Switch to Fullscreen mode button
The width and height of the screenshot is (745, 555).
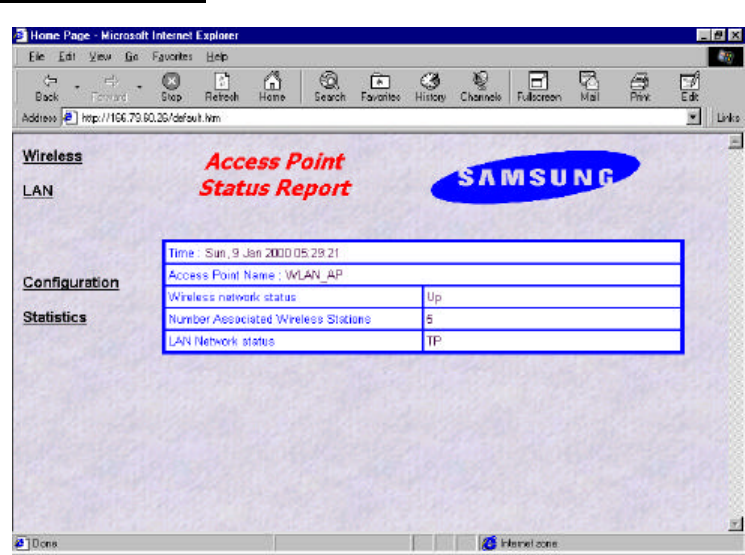pyautogui.click(x=539, y=88)
